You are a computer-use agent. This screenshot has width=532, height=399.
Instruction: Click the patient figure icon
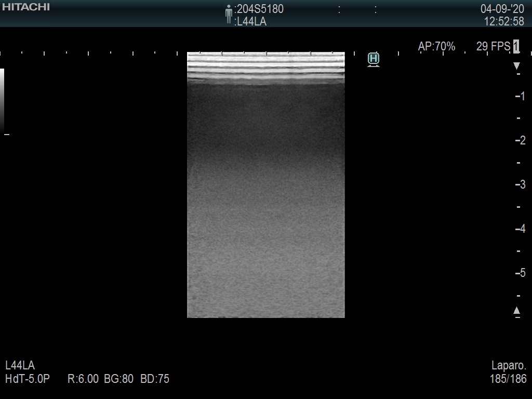pos(229,14)
